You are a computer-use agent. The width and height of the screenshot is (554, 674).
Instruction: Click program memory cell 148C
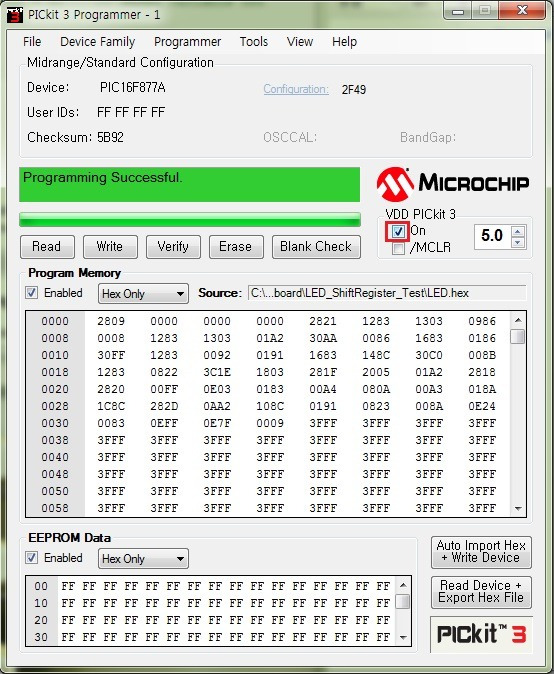tap(376, 355)
